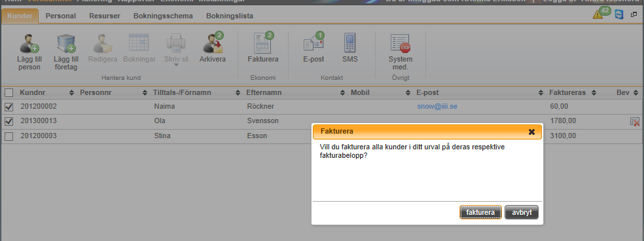Click the pop-out window icon
Screen dimensions: 644x241
[x=634, y=15]
